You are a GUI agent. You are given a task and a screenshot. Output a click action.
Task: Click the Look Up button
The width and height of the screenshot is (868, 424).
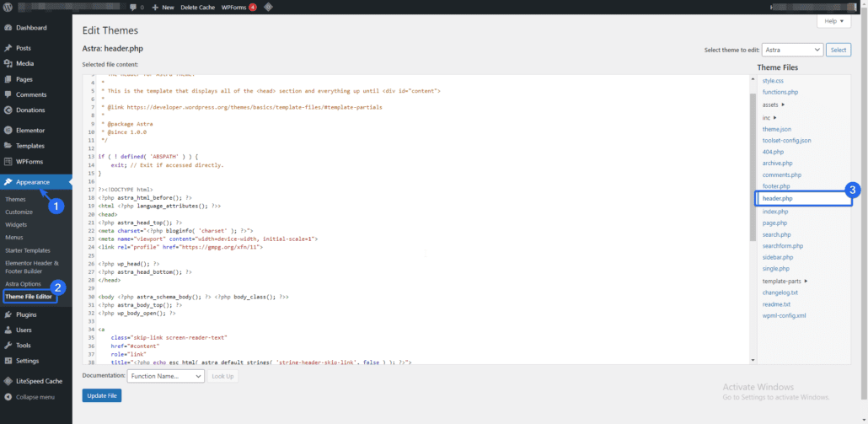click(x=223, y=377)
